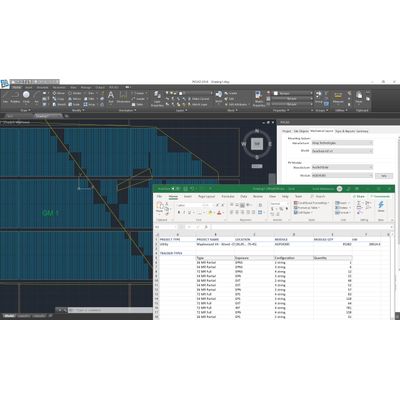
Task: Select cell containing PROJECT TYPE
Action: pos(177,239)
